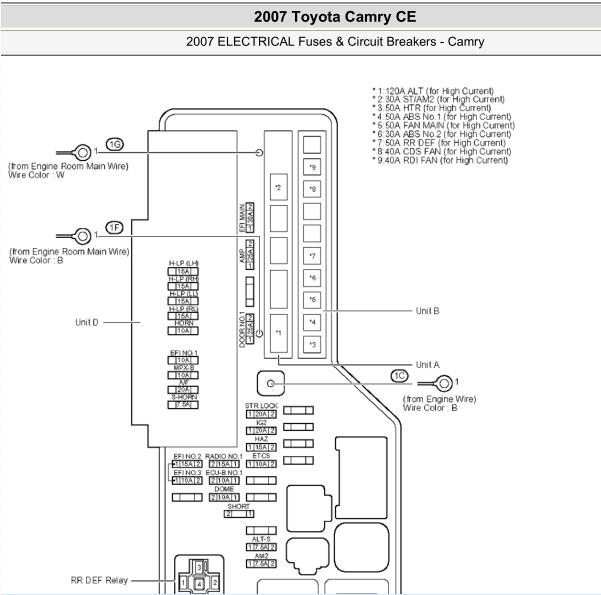Click the *1 fuse box in diagram
Screen dimensions: 601x595
pos(279,333)
